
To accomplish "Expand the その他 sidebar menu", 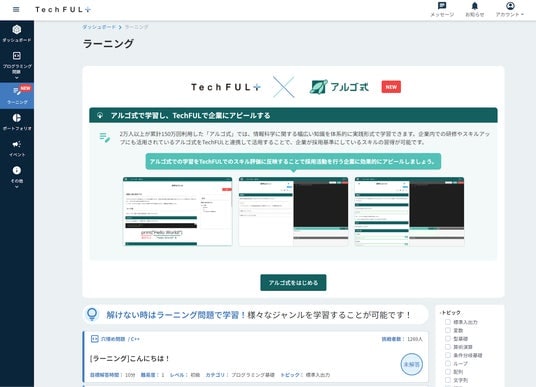I will 17,176.
